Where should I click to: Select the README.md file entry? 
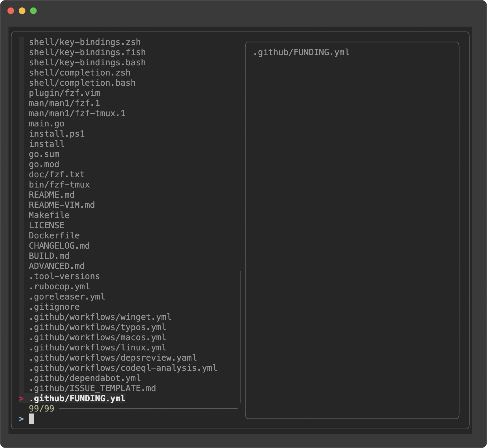pyautogui.click(x=51, y=195)
